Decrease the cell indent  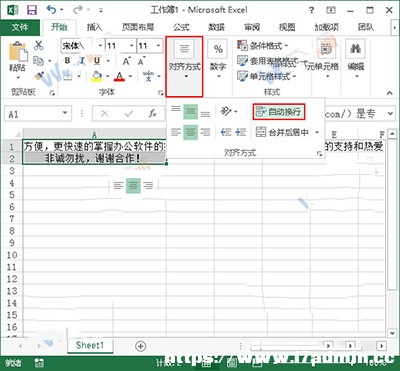226,132
